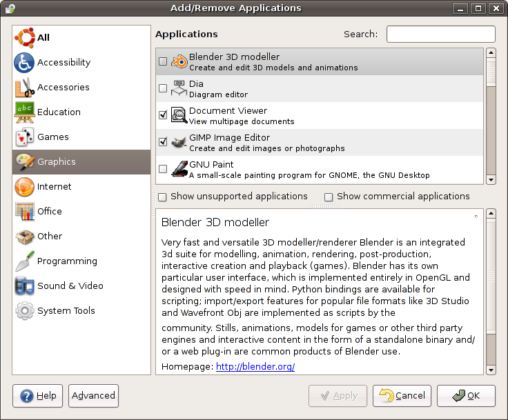Select the Document Viewer row title

tap(228, 111)
